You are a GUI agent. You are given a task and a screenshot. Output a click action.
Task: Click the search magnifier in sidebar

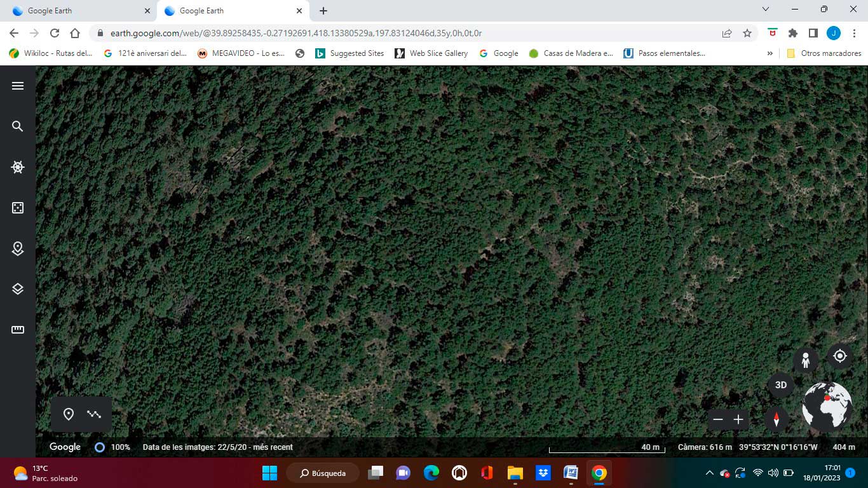click(18, 126)
